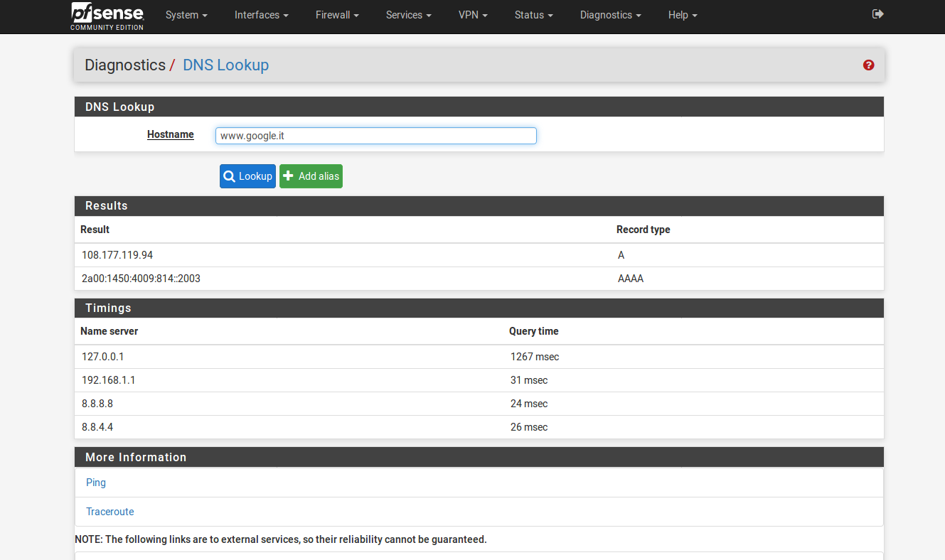The height and width of the screenshot is (560, 945).
Task: Click the DNS Lookup breadcrumb link
Action: click(x=225, y=65)
